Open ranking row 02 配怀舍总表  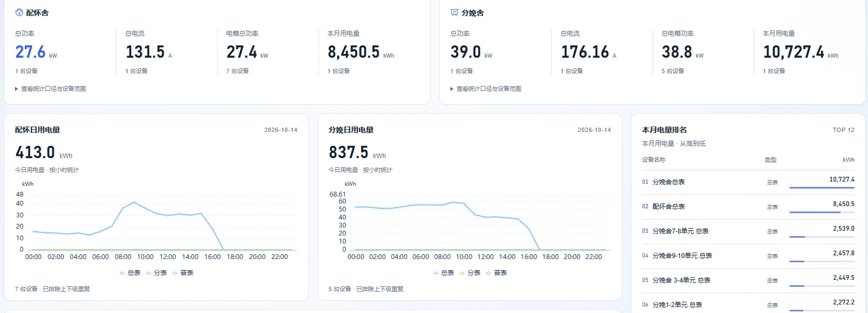748,207
